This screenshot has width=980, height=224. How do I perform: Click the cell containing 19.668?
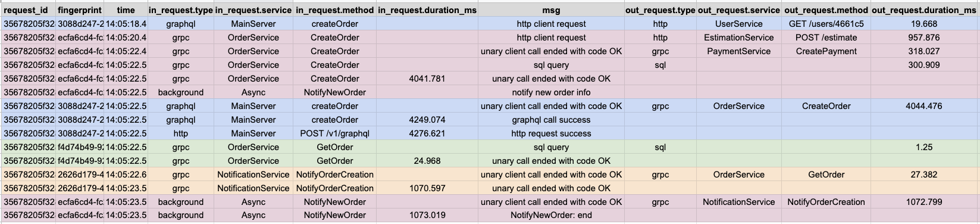coord(924,24)
